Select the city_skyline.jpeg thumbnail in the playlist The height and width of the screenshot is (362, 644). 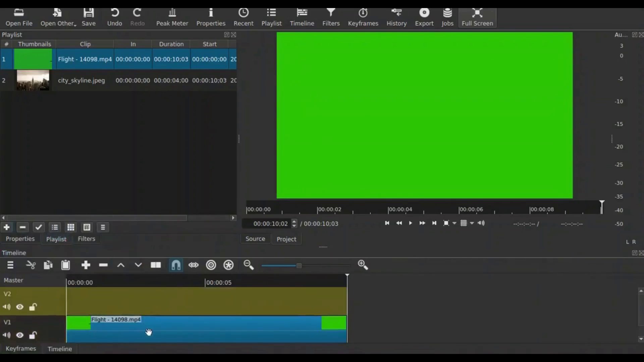tap(32, 80)
